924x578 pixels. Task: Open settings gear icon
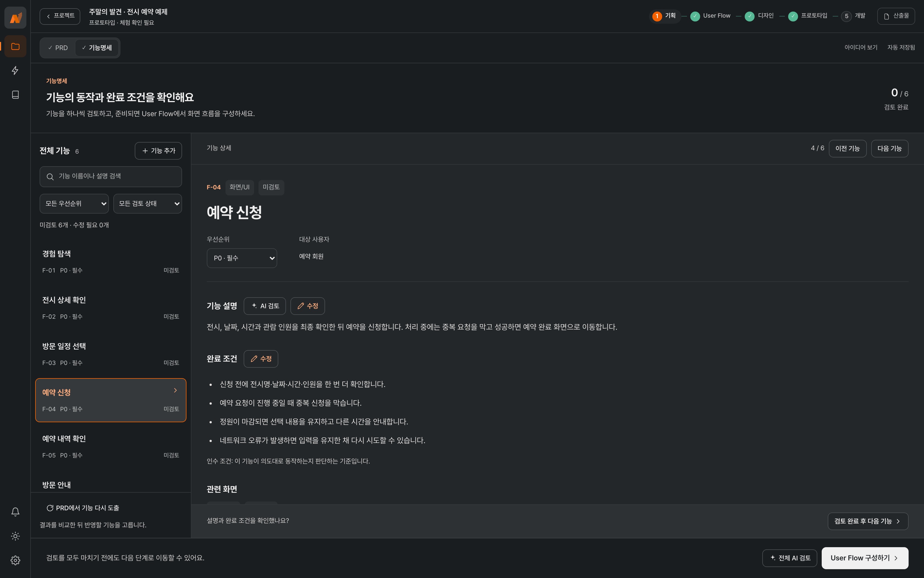click(x=15, y=560)
